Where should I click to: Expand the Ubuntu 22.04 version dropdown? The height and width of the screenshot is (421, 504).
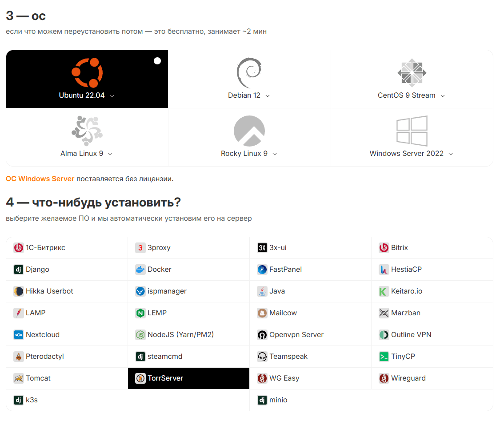click(112, 96)
